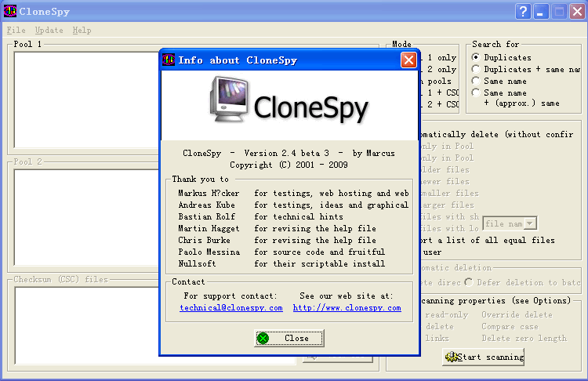
Task: Click the CloneSpy main window title icon
Action: (10, 11)
